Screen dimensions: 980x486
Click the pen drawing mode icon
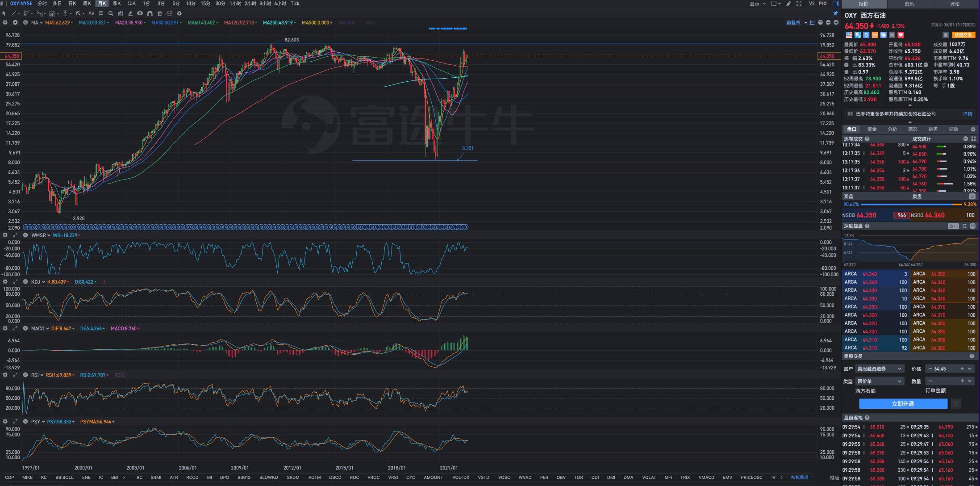788,4
